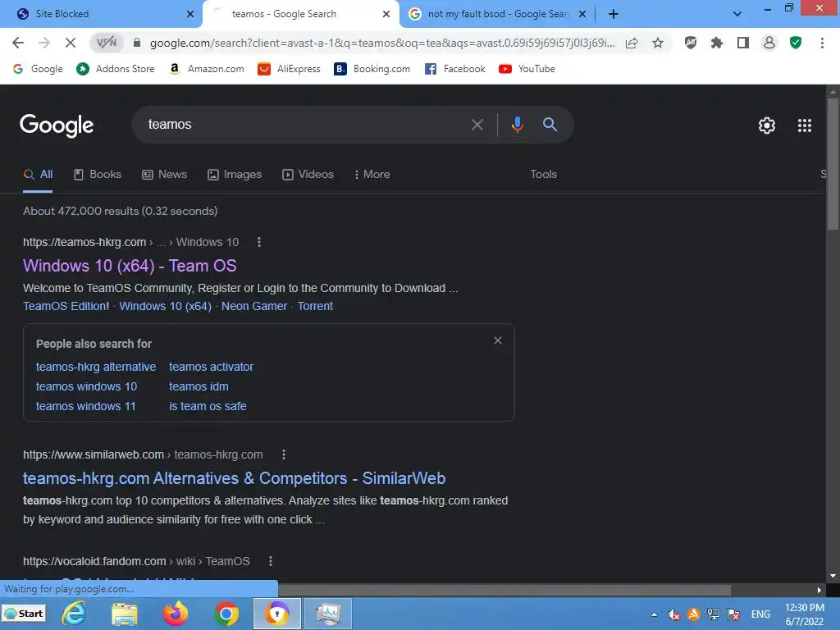Open the search Tools options

click(543, 175)
